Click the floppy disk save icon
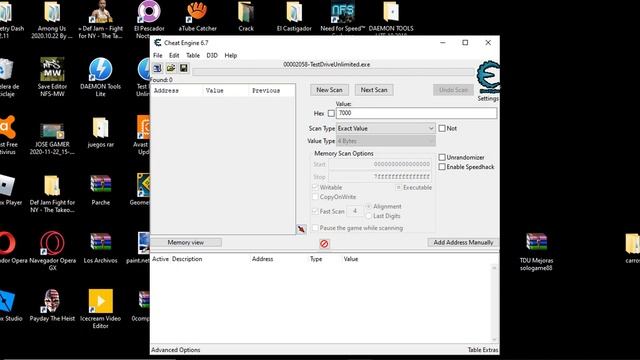The height and width of the screenshot is (360, 640). click(x=184, y=68)
